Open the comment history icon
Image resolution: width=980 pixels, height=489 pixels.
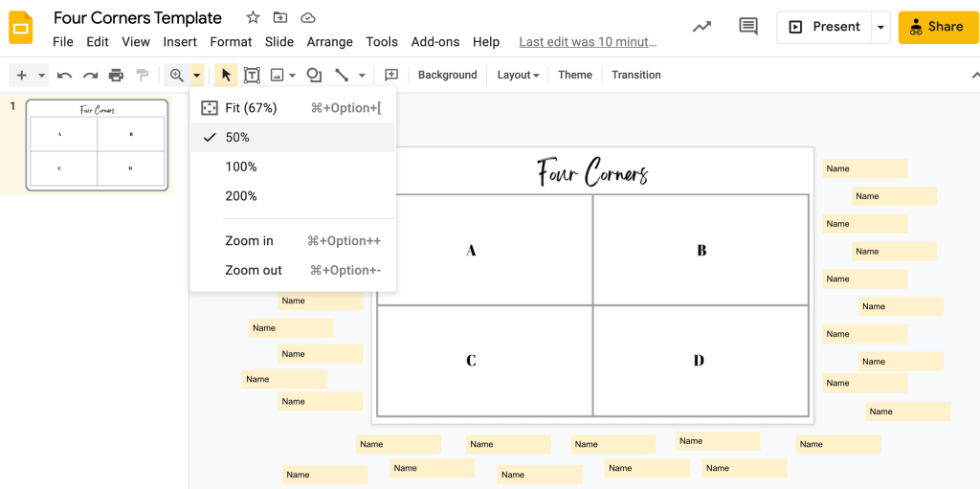coord(748,27)
